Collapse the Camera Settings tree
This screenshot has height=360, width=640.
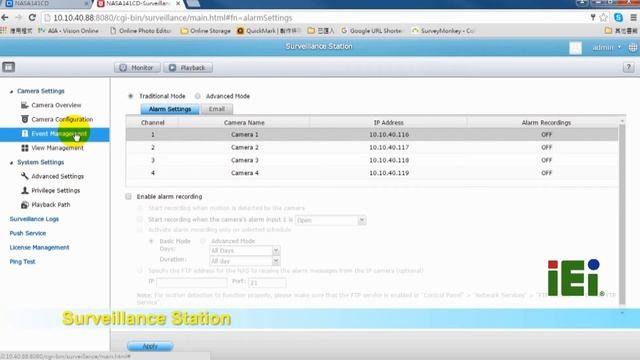[x=11, y=91]
